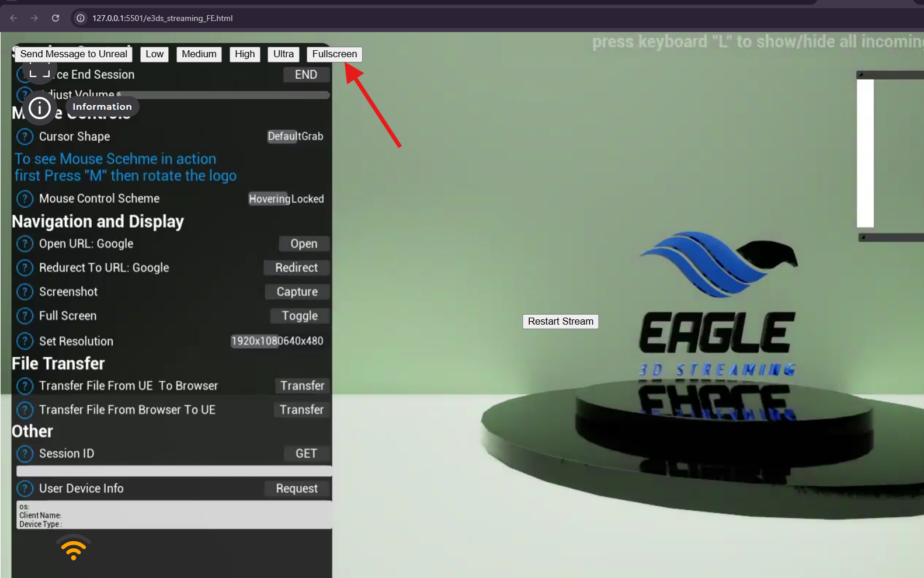Click the 'Navigation and Display' heading

[x=98, y=222]
